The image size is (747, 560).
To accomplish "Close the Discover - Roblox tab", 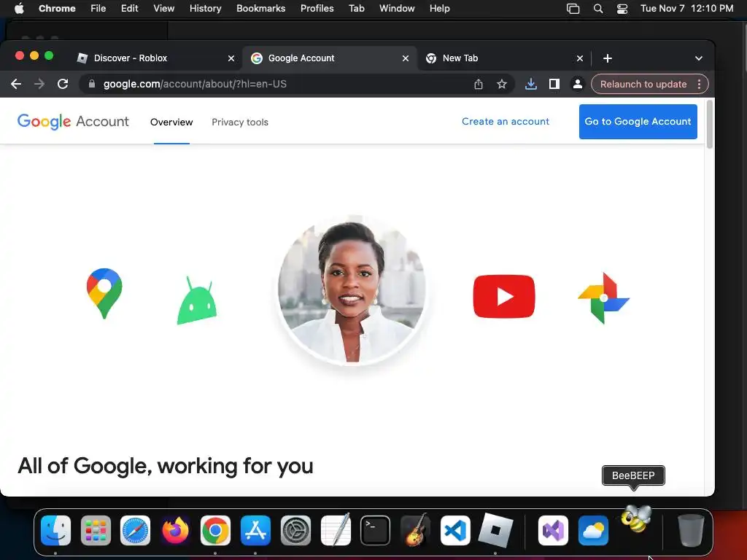I will [231, 58].
